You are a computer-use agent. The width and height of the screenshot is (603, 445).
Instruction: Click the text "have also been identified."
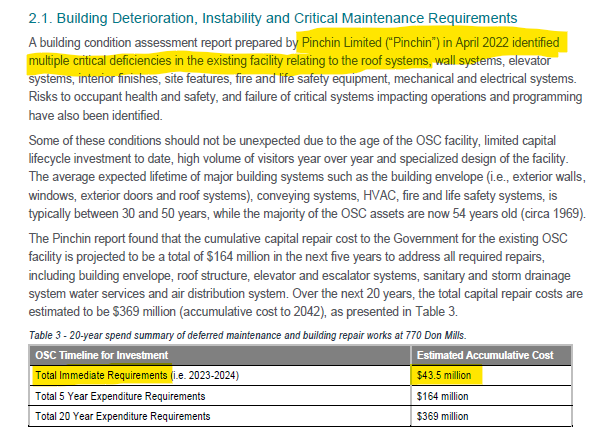(x=95, y=115)
